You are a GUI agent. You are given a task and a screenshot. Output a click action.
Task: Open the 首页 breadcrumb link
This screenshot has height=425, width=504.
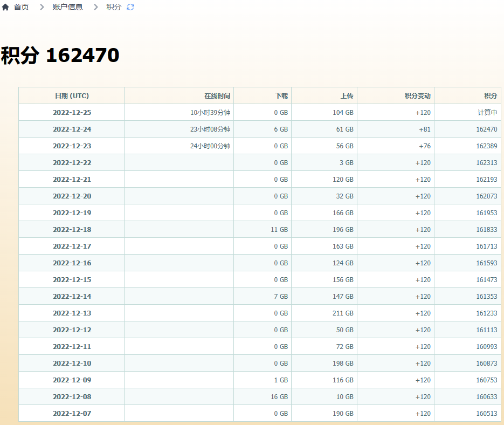(21, 7)
